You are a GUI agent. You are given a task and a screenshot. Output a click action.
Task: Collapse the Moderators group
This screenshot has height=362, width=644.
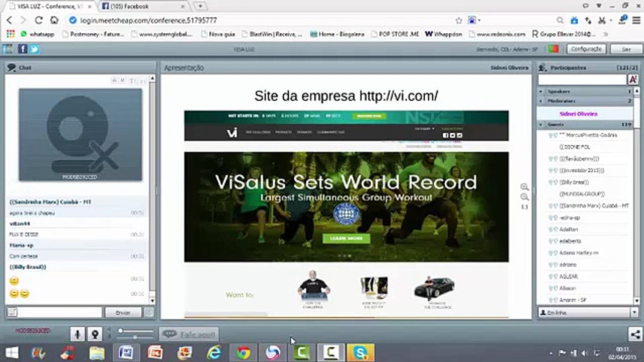[x=541, y=101]
